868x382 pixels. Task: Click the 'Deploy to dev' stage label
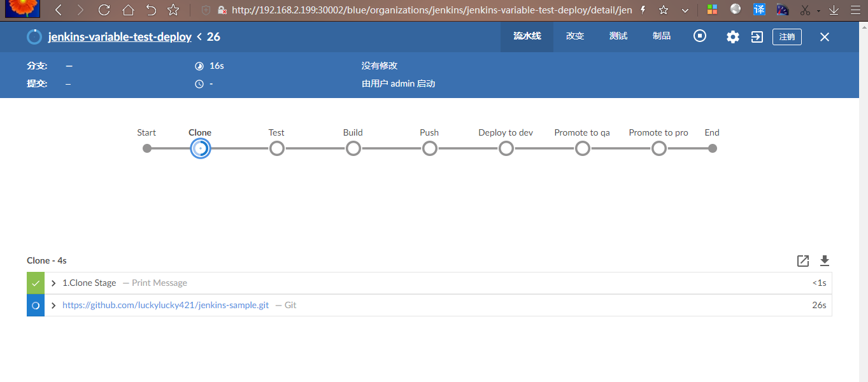click(x=506, y=132)
